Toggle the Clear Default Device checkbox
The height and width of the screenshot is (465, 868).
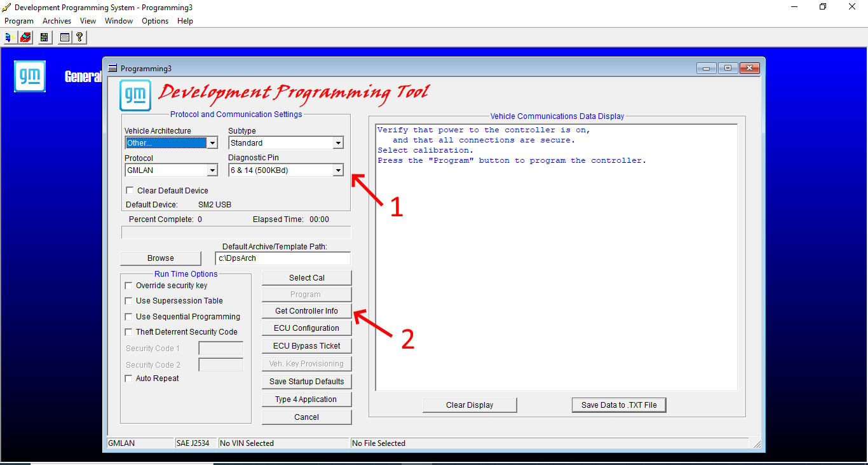click(130, 190)
